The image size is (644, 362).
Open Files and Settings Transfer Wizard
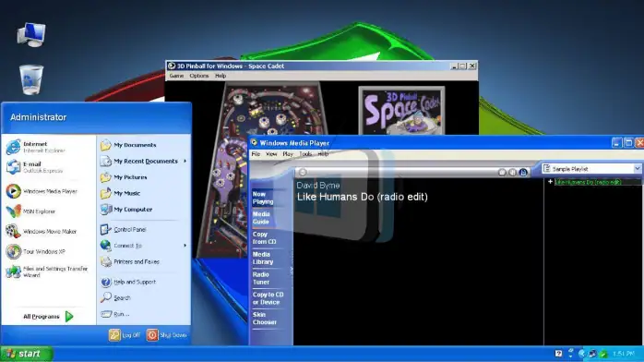[x=47, y=271]
